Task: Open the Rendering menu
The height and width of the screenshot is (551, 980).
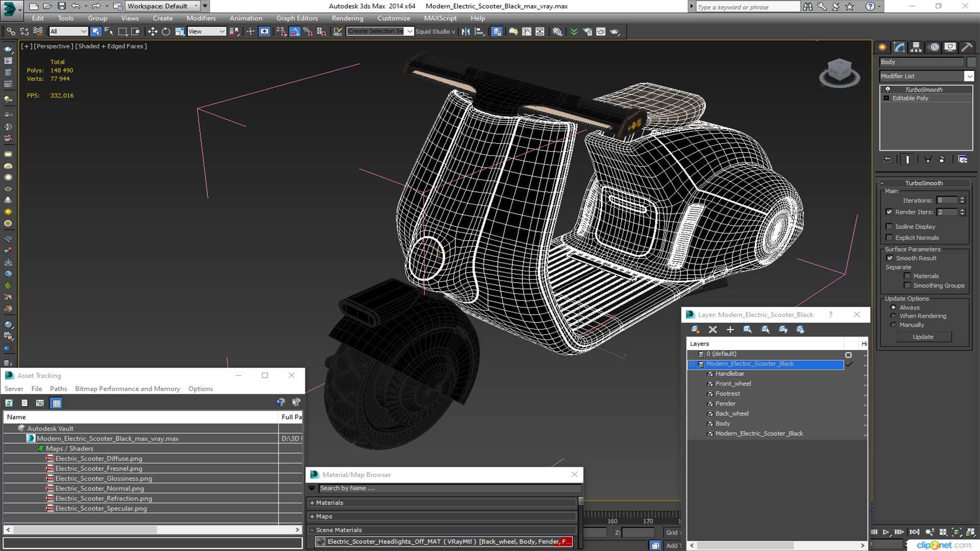Action: 347,18
